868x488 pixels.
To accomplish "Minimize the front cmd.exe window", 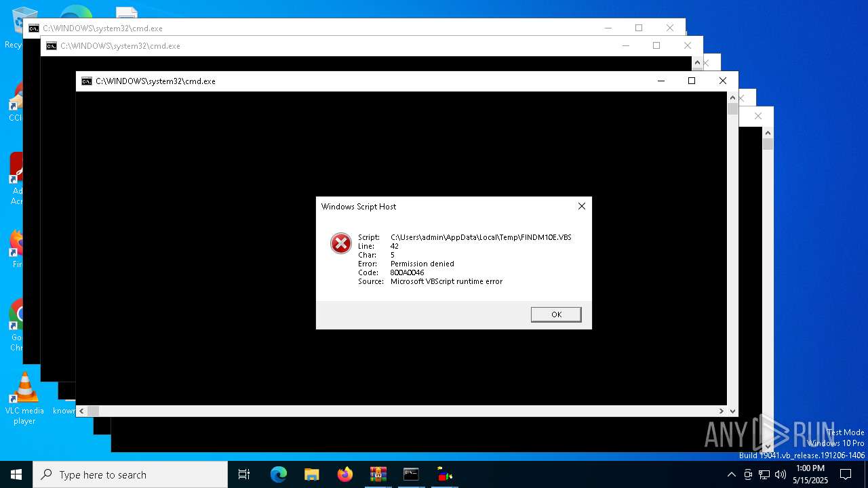I will point(661,81).
